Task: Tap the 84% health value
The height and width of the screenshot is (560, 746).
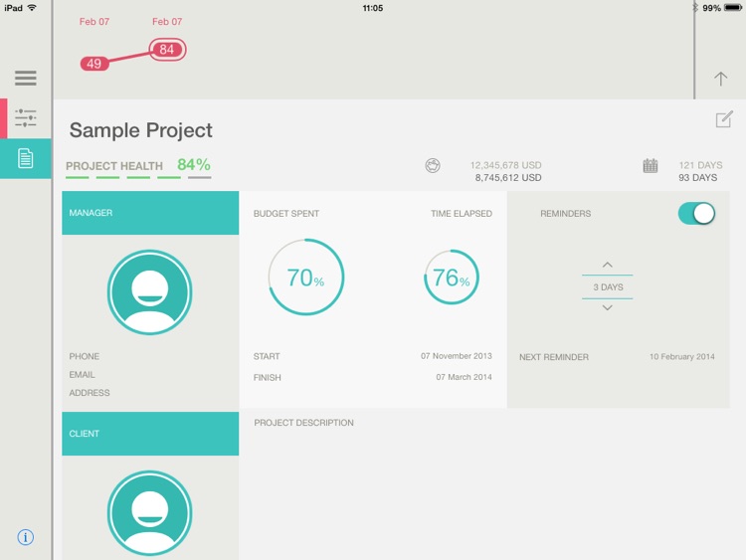Action: 194,165
